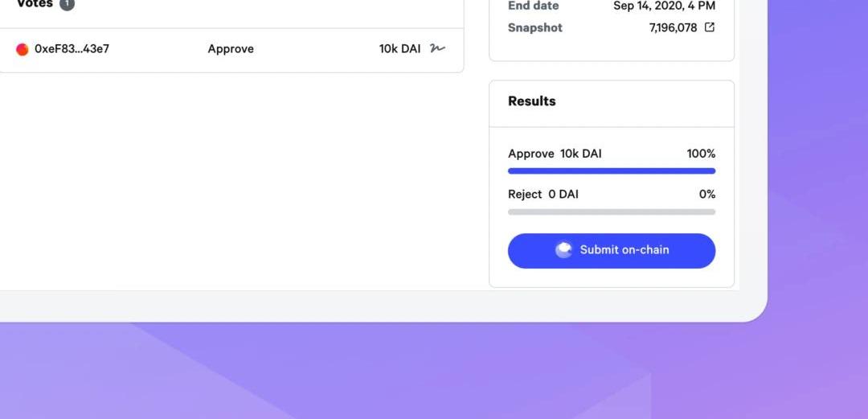Image resolution: width=868 pixels, height=419 pixels.
Task: Click the Approve progress bar in Results
Action: pyautogui.click(x=611, y=171)
